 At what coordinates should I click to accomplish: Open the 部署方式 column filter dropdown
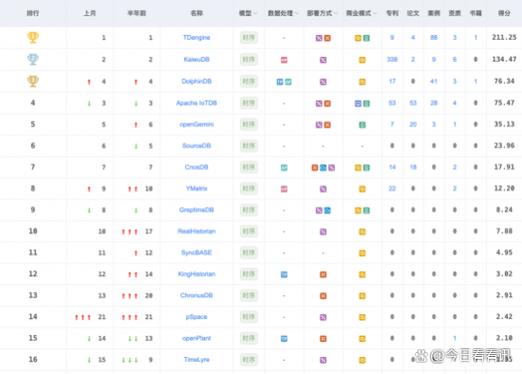336,13
